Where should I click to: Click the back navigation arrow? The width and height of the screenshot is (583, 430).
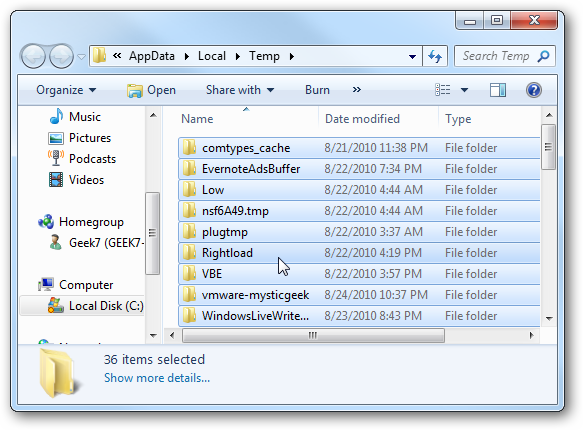tap(33, 56)
